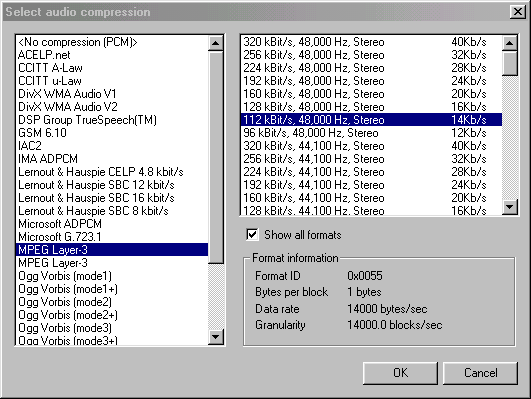Select the highlighted MPEG Layer-3 entry
The width and height of the screenshot is (531, 399).
pos(112,250)
